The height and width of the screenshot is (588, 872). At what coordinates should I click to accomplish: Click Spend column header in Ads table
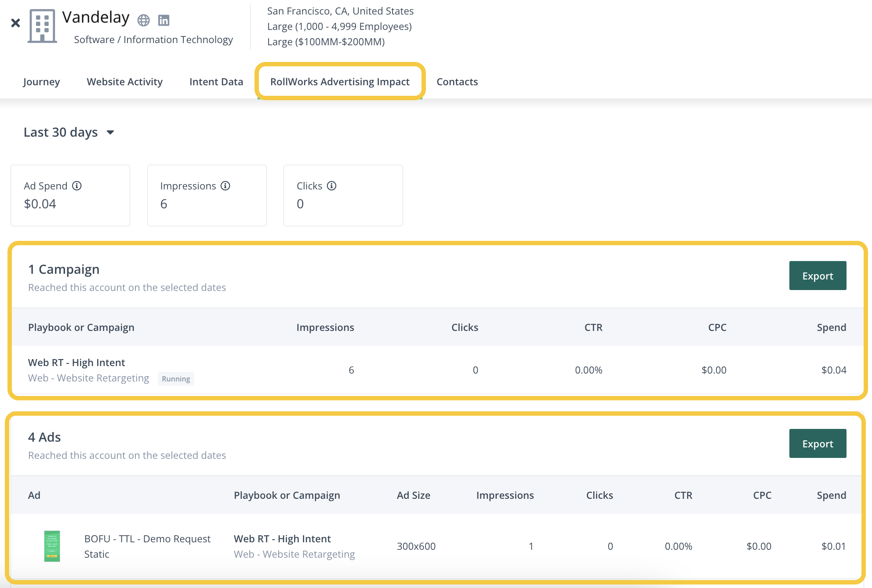click(x=832, y=495)
